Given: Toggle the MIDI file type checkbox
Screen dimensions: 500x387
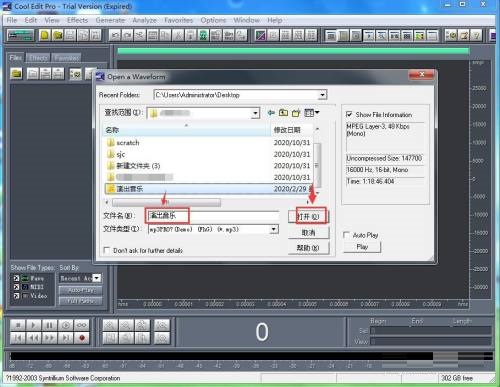Looking at the screenshot, I should 16,287.
